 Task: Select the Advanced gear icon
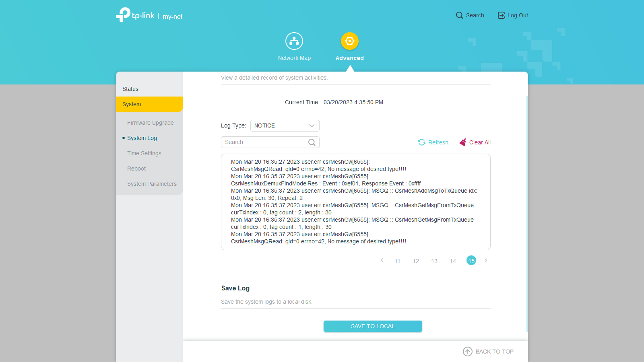349,41
